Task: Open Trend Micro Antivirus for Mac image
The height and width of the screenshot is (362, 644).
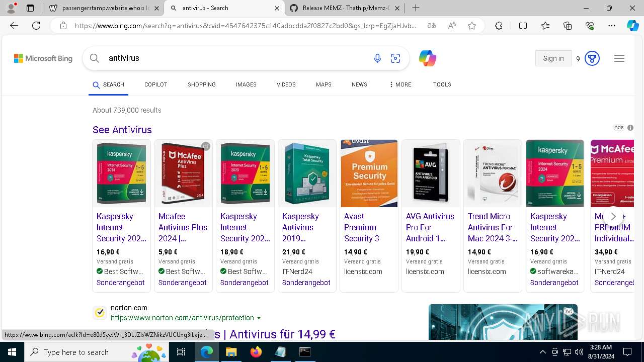Action: (x=493, y=173)
